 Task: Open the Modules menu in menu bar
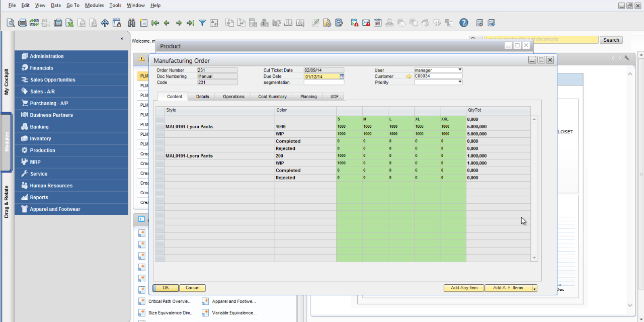pos(94,5)
